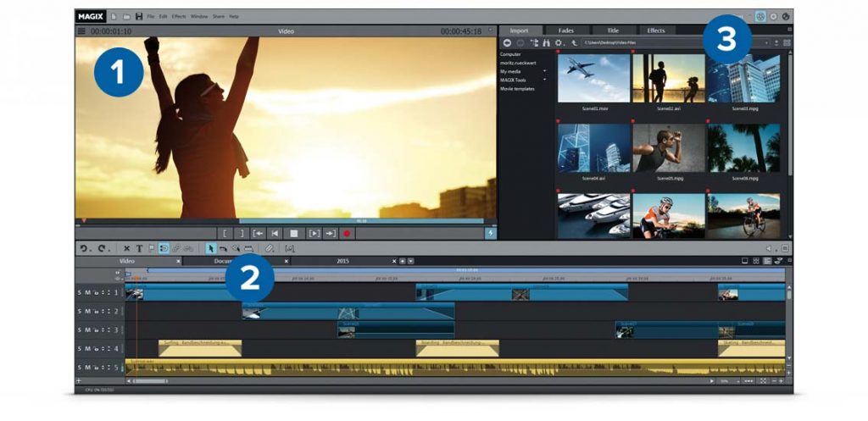Close the 2015 project tab
The height and width of the screenshot is (421, 868).
point(395,261)
